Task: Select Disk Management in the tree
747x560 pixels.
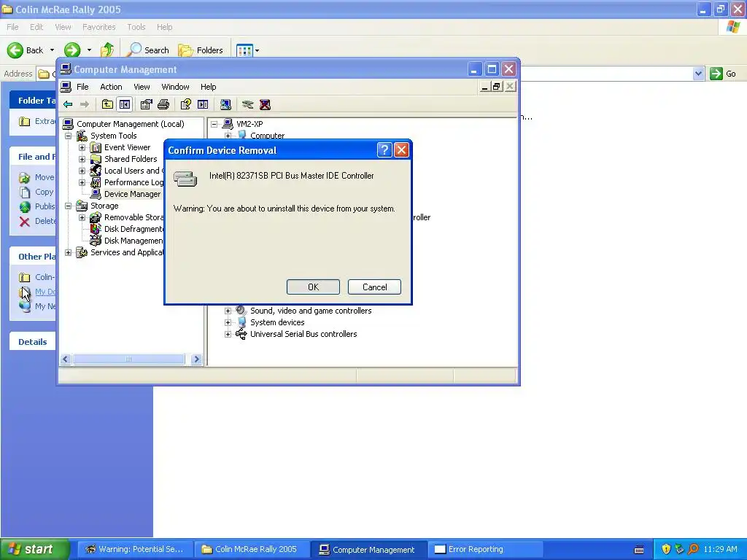Action: point(133,241)
